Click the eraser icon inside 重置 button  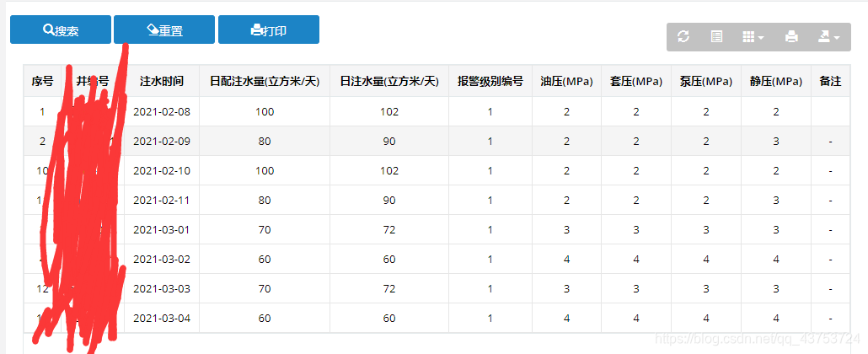(x=153, y=29)
